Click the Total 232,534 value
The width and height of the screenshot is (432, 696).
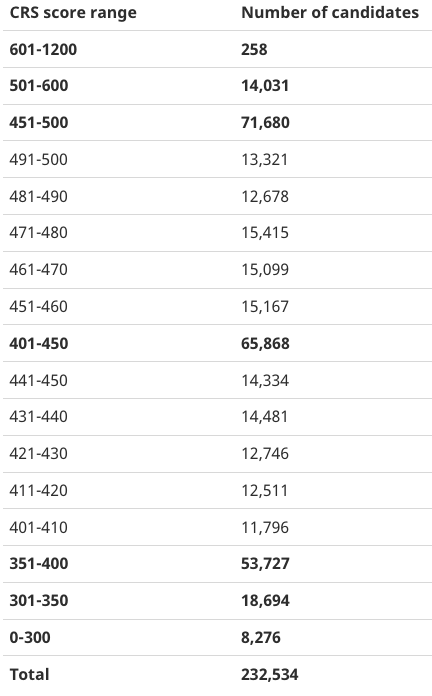pyautogui.click(x=270, y=674)
